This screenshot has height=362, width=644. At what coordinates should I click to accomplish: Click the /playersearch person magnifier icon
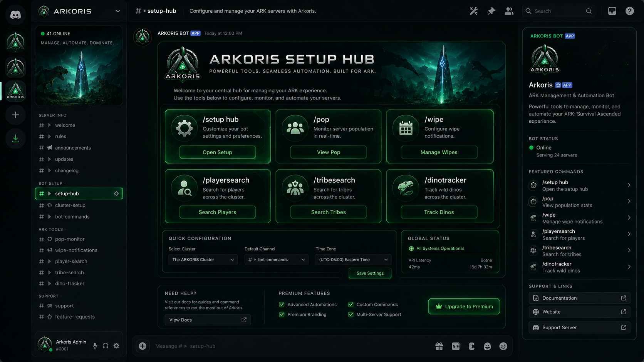pyautogui.click(x=184, y=188)
